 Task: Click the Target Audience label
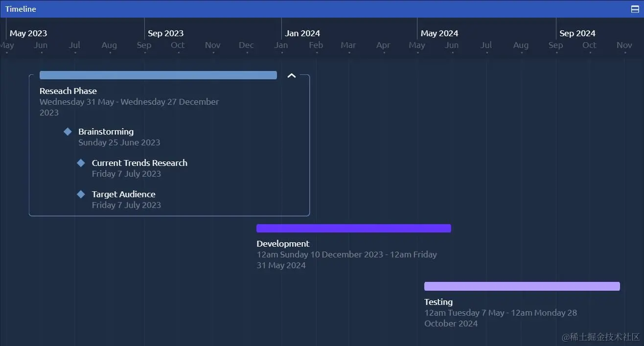coord(124,194)
